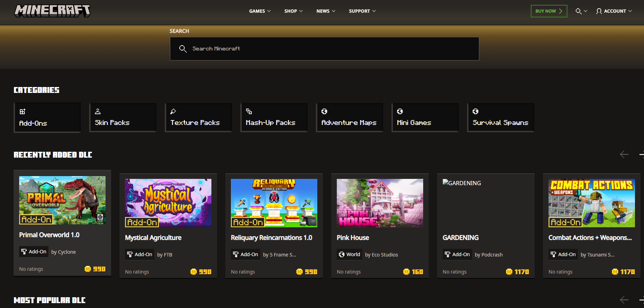Open the Mash-Up Packs category

(x=274, y=117)
